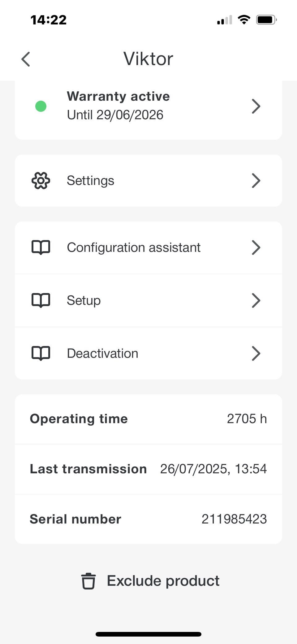Select the Deactivation guide entry
The image size is (297, 644).
click(103, 353)
